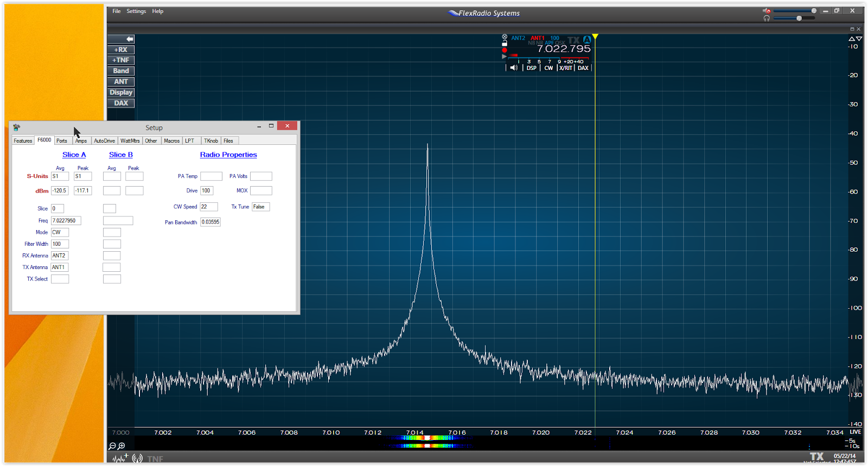Click the Drive value field
Image resolution: width=868 pixels, height=466 pixels.
point(207,190)
